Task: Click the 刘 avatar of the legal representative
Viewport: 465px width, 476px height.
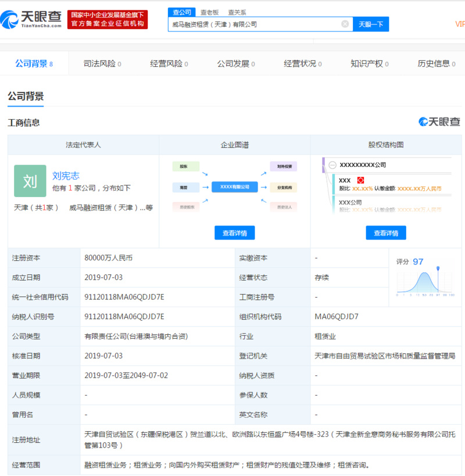Action: pyautogui.click(x=30, y=181)
